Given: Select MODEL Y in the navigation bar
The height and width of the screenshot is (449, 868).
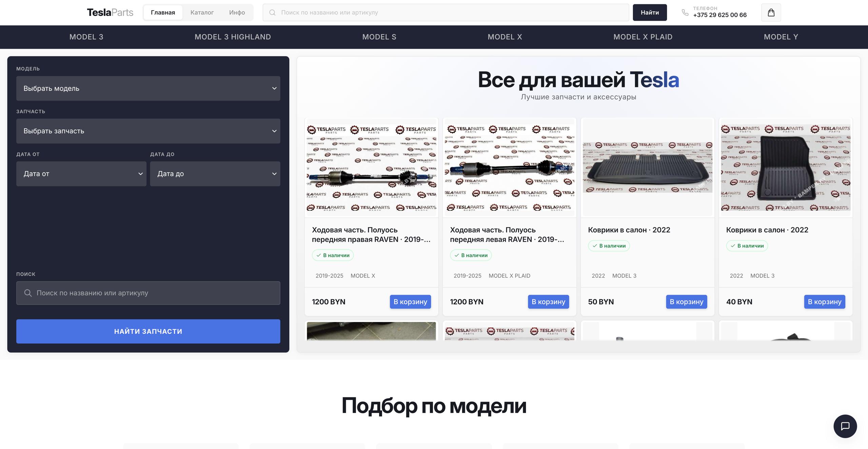Looking at the screenshot, I should click(x=781, y=37).
